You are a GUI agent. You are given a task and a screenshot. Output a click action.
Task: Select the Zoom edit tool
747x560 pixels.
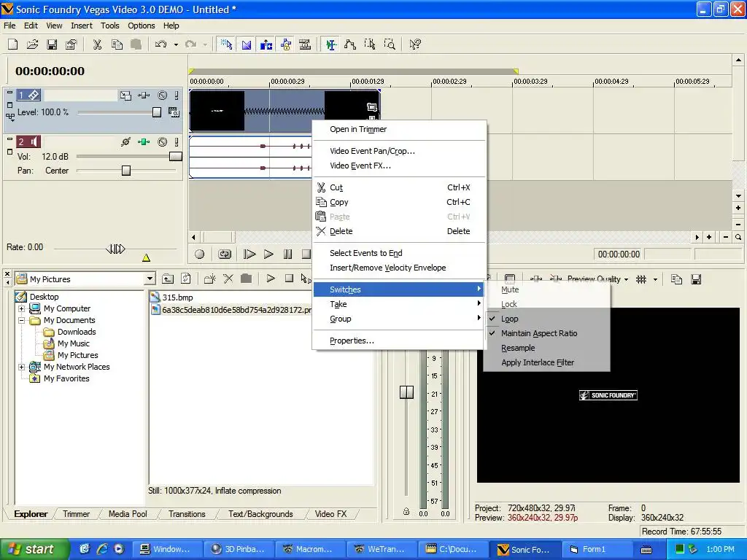coord(390,44)
